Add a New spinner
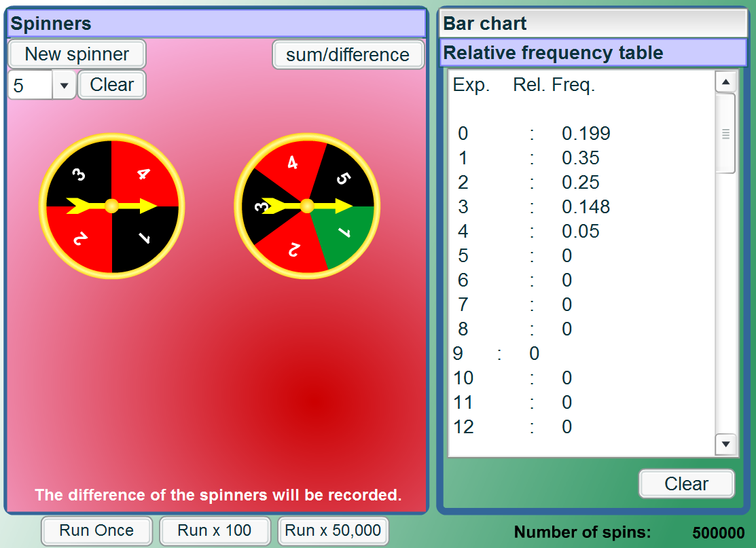The height and width of the screenshot is (548, 756). pos(77,54)
